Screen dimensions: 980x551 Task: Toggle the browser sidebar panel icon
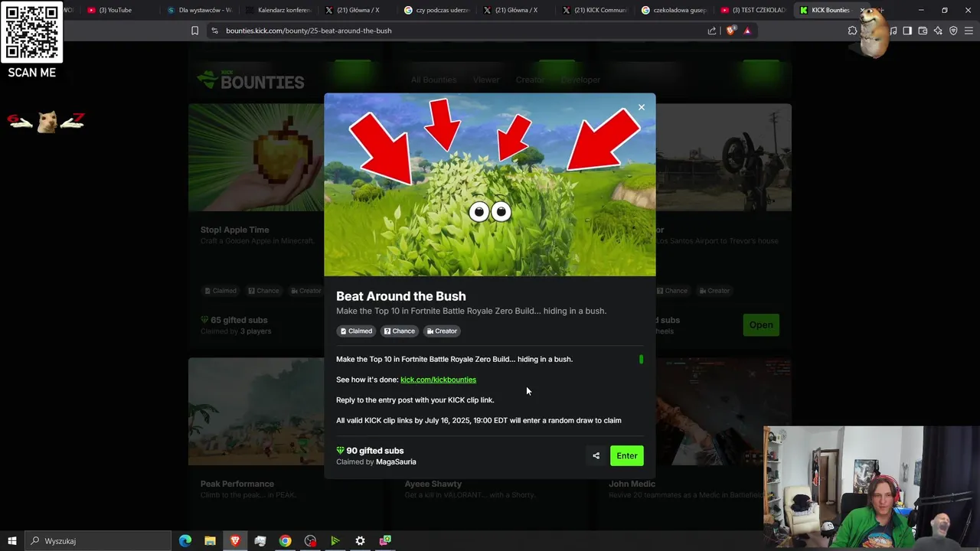tap(907, 31)
